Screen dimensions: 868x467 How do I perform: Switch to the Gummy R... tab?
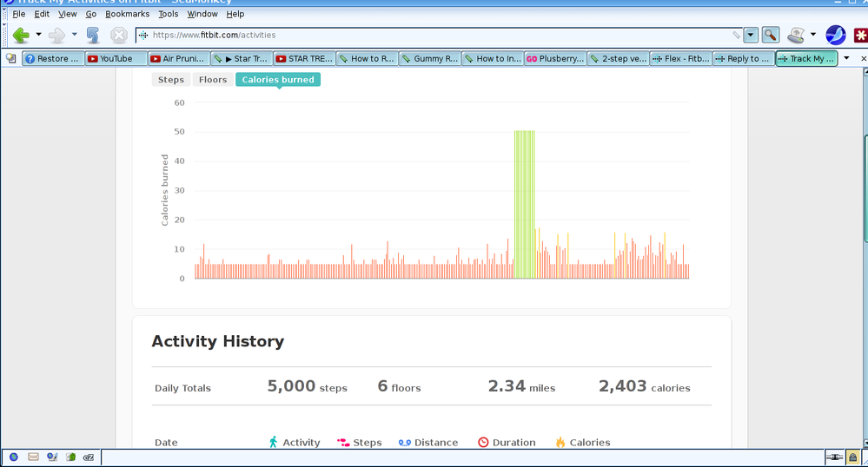430,58
